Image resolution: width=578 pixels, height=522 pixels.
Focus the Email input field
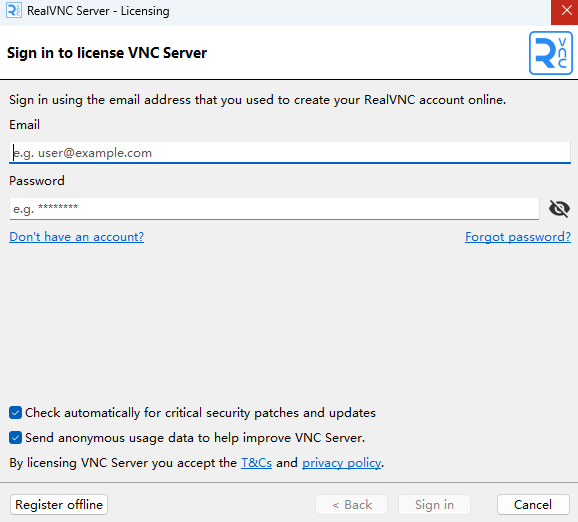pyautogui.click(x=290, y=153)
